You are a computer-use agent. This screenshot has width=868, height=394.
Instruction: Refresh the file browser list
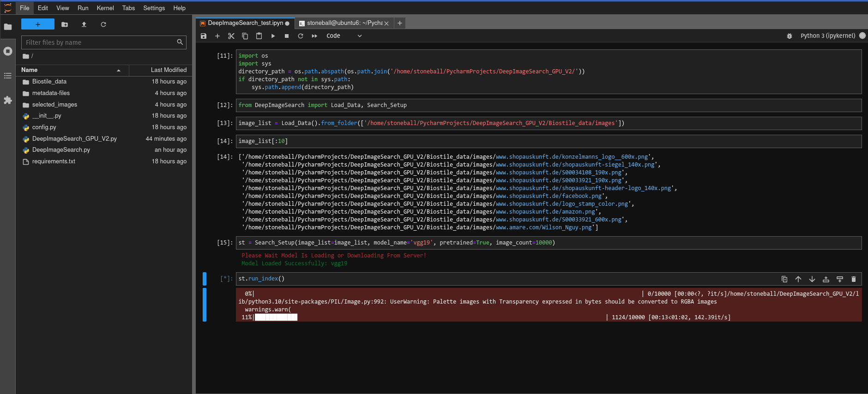[x=103, y=24]
